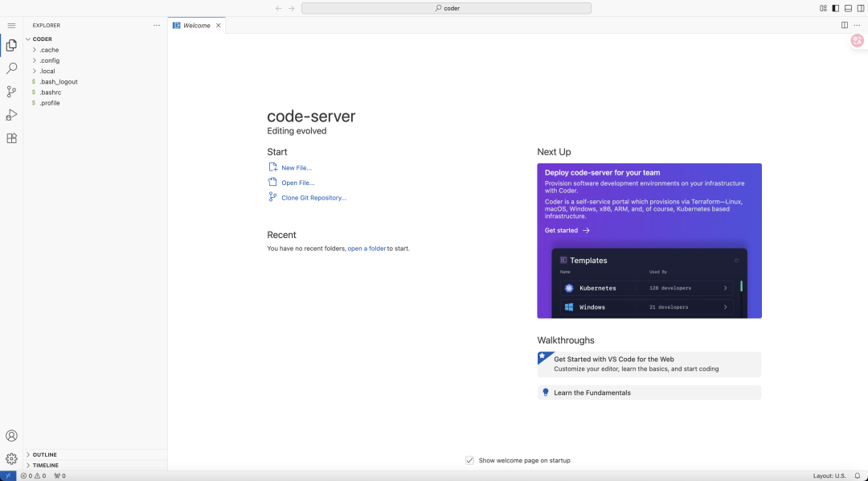Image resolution: width=868 pixels, height=481 pixels.
Task: Open Learn the Fundamentals walkthrough
Action: point(649,393)
